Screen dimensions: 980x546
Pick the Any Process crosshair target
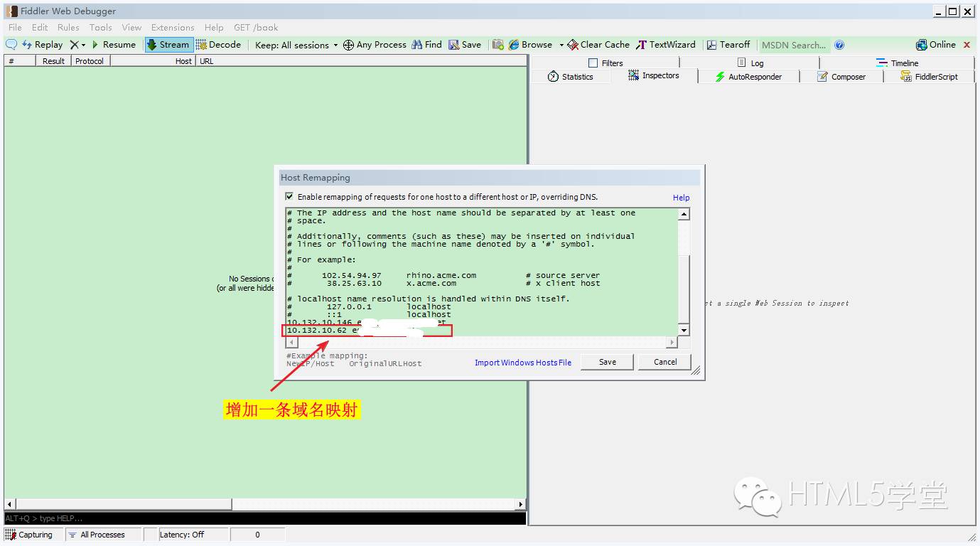(375, 44)
